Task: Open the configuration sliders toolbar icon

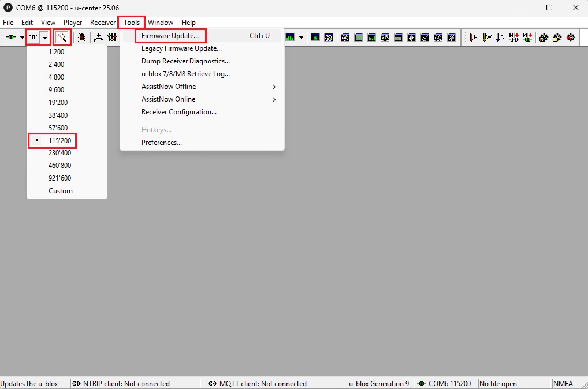Action: point(111,38)
